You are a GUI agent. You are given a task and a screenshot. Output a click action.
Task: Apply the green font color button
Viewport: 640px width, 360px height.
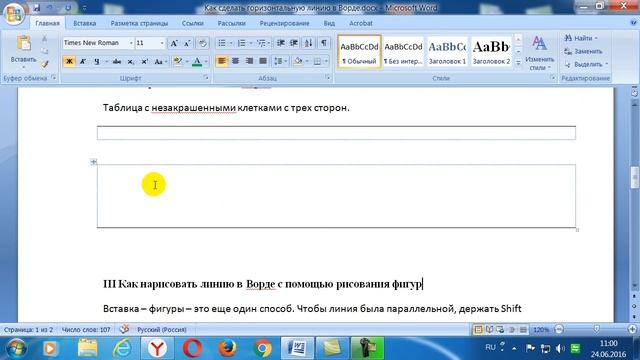pyautogui.click(x=197, y=61)
